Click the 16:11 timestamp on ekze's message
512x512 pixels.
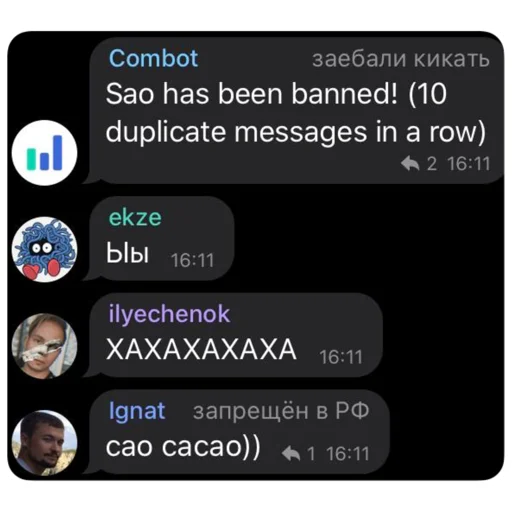(192, 260)
